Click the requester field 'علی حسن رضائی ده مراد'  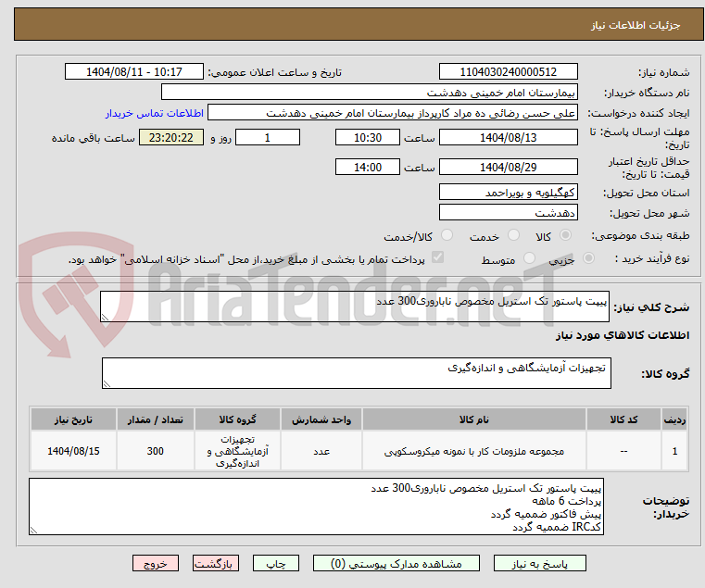[392, 113]
